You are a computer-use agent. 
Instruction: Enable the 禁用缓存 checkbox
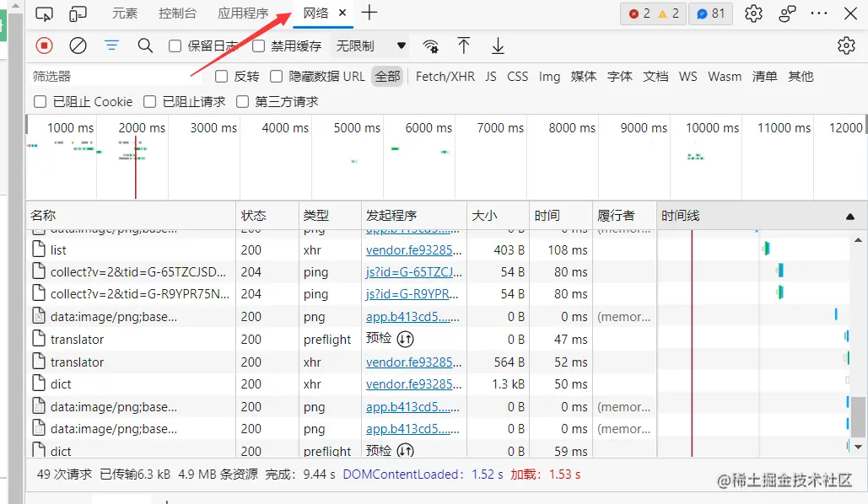tap(258, 46)
